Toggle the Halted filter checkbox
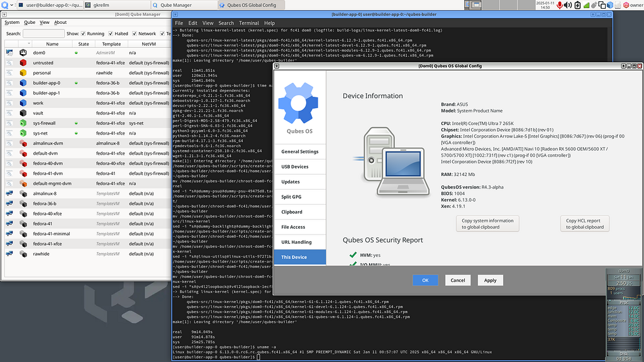The width and height of the screenshot is (644, 362). point(110,33)
